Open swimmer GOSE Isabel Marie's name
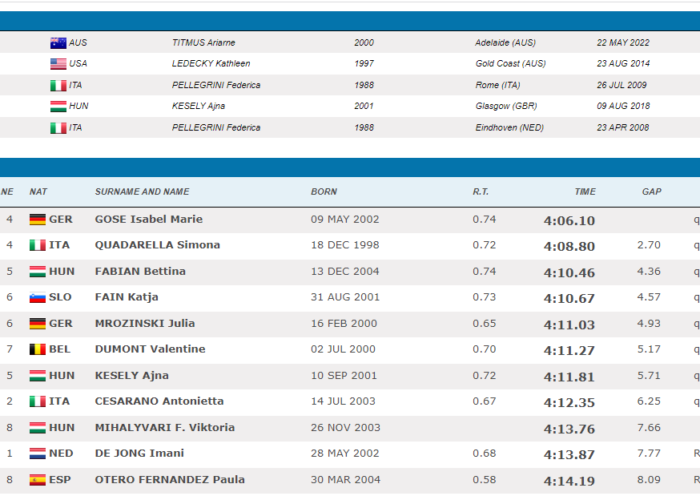This screenshot has width=700, height=500. click(x=148, y=220)
